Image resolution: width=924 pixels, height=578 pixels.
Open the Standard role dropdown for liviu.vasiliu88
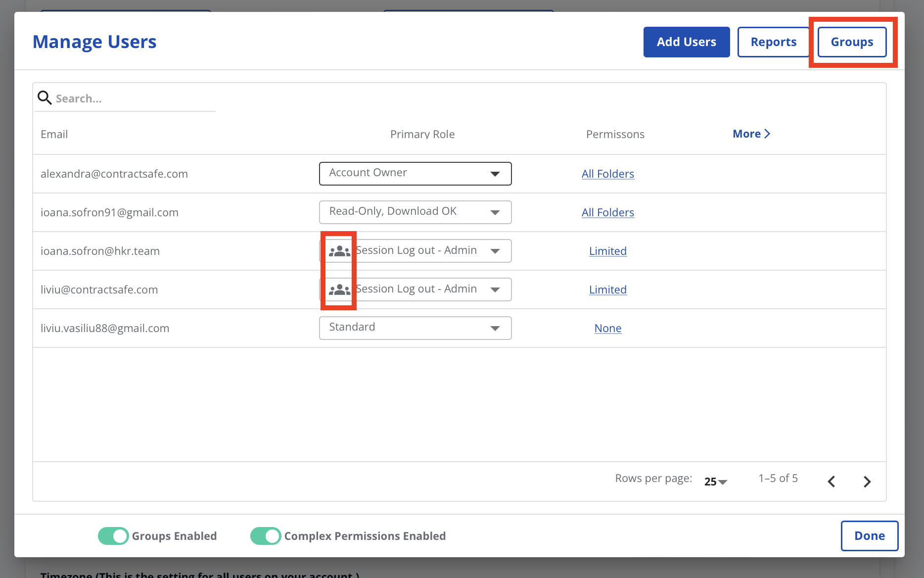[x=495, y=328]
